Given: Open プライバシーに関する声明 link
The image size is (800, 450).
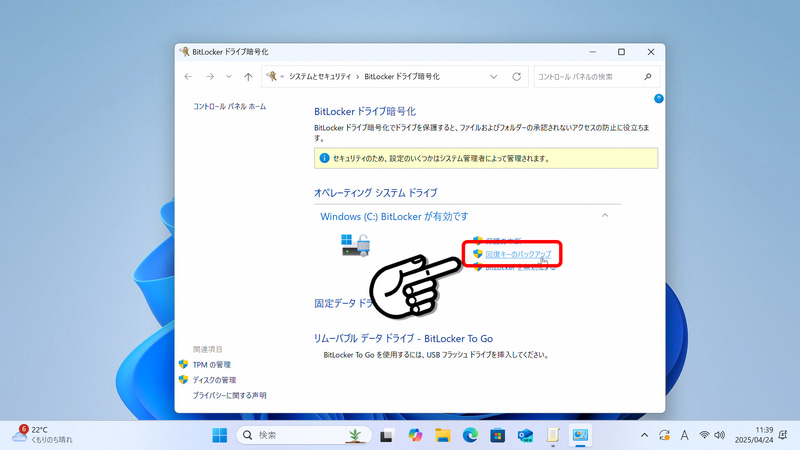Looking at the screenshot, I should (x=229, y=395).
